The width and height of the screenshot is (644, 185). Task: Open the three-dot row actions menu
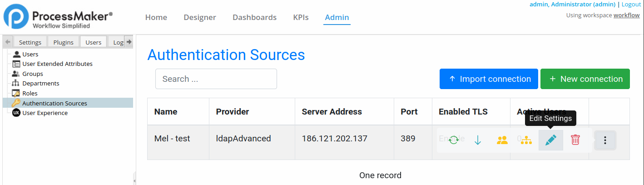pyautogui.click(x=605, y=140)
